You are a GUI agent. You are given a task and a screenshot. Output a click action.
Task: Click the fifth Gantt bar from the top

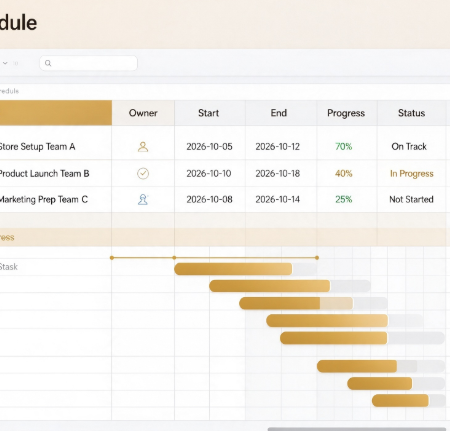tap(334, 338)
